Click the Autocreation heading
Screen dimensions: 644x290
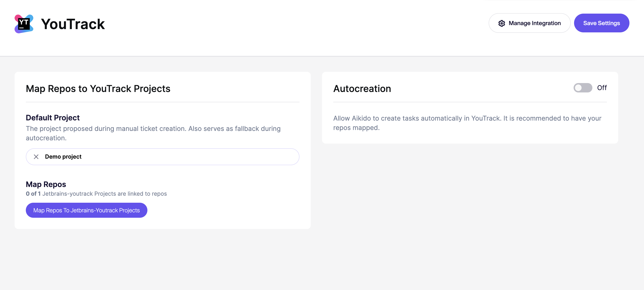click(362, 89)
